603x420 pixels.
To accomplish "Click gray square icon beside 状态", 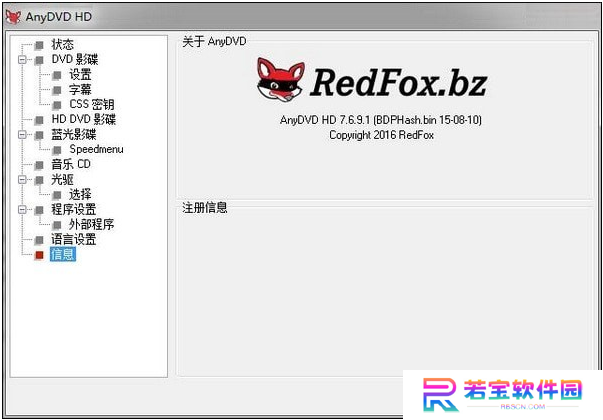I will 39,45.
